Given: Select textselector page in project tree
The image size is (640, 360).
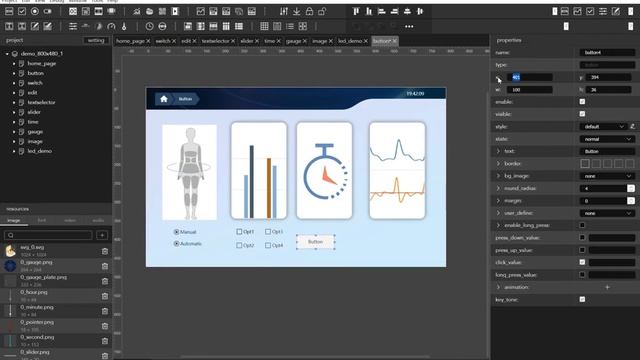Looking at the screenshot, I should pos(41,102).
